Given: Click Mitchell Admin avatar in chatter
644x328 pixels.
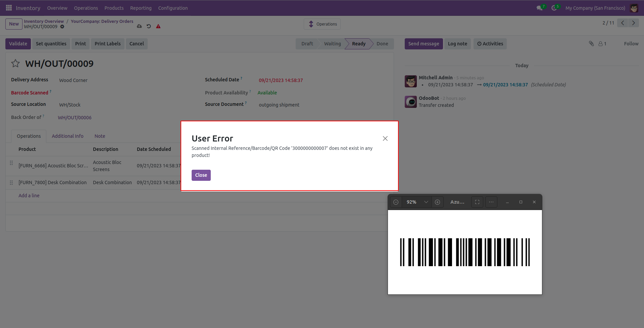Looking at the screenshot, I should tap(411, 81).
